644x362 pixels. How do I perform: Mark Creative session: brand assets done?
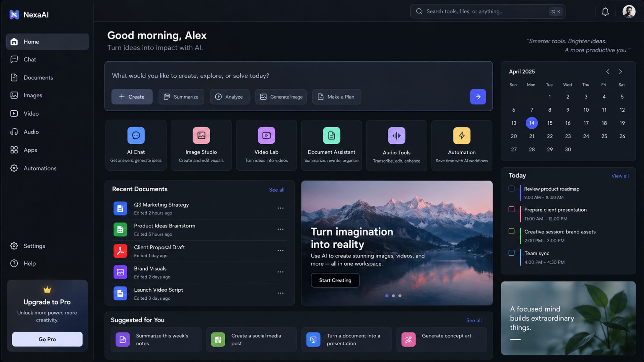click(x=511, y=231)
